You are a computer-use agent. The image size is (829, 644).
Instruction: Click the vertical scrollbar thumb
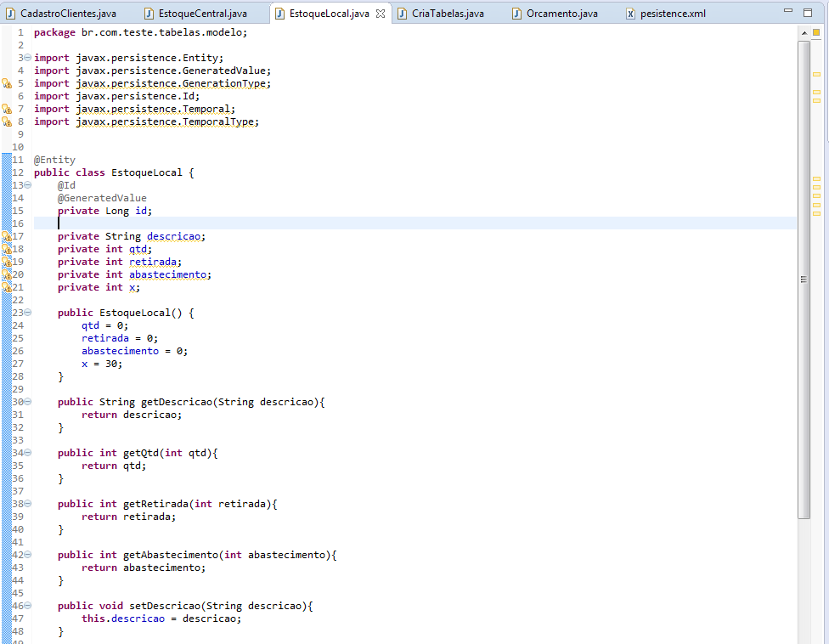coord(804,280)
